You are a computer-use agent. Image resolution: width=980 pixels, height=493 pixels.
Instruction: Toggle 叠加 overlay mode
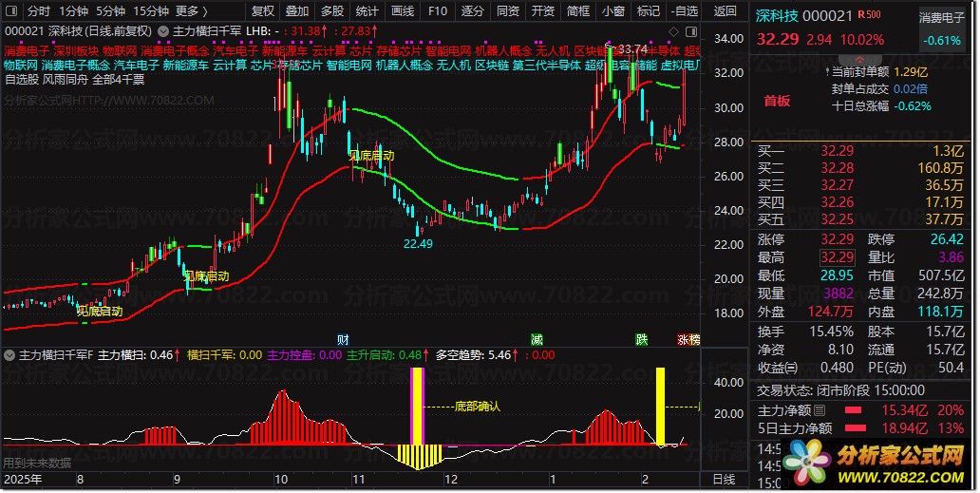coord(297,11)
